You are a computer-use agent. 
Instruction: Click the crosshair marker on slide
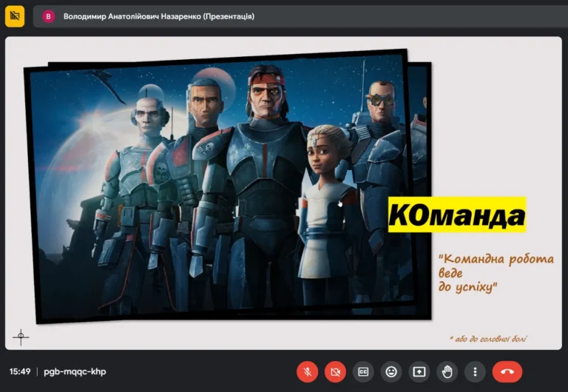coord(21,337)
